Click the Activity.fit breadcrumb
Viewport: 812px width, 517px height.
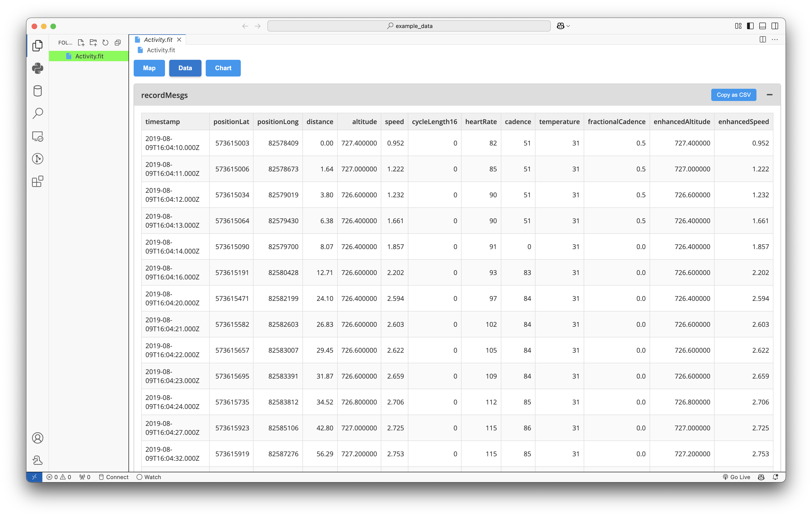click(x=161, y=50)
